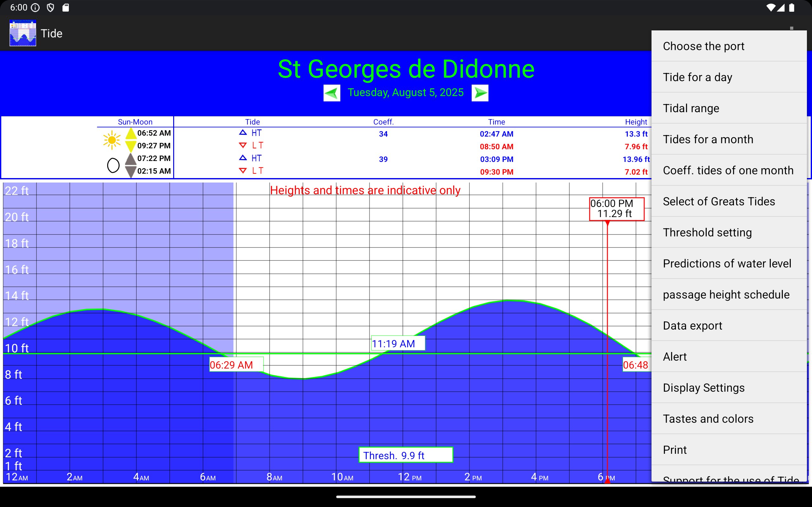
Task: Click the moon phase circle icon
Action: click(x=113, y=165)
